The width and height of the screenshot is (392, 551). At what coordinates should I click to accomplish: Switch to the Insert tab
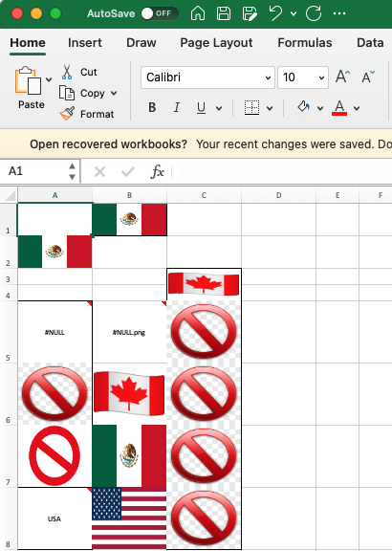[85, 42]
